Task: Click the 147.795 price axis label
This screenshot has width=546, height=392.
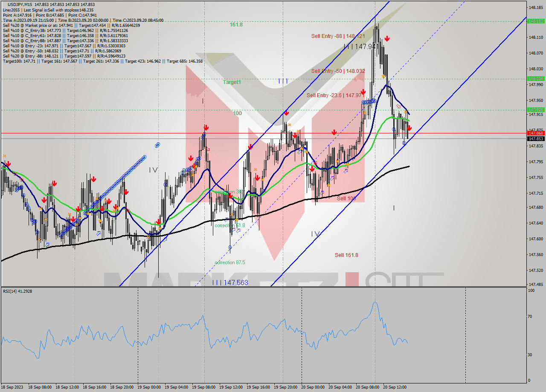Action: (x=536, y=162)
